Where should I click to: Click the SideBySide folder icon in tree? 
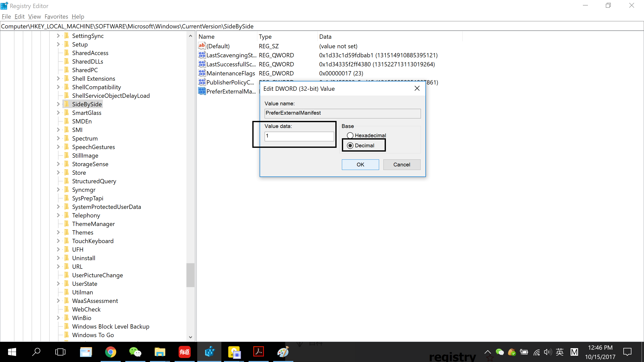coord(67,104)
